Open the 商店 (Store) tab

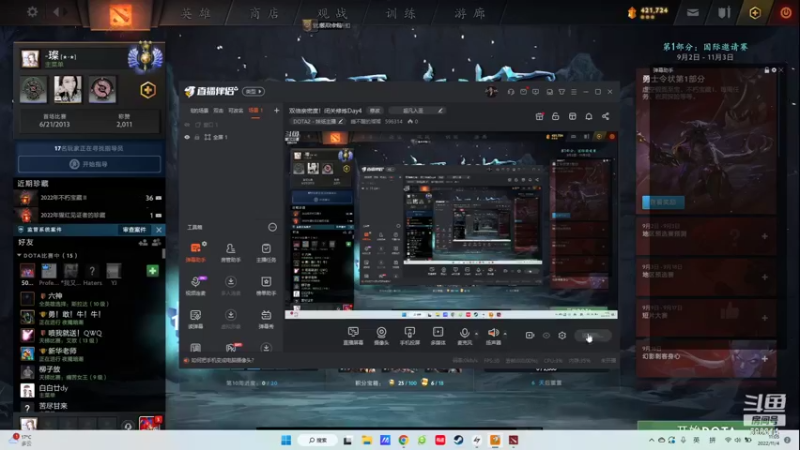[x=264, y=13]
